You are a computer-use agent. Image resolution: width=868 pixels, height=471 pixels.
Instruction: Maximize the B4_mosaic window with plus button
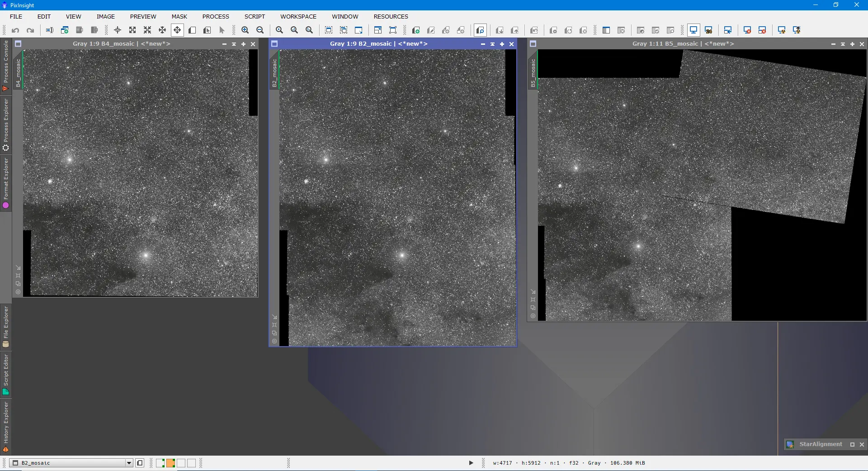coord(243,44)
